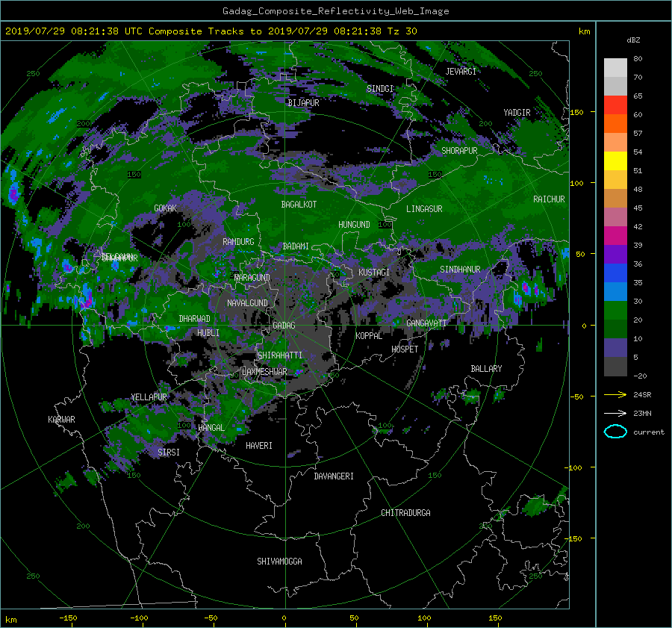
Task: Select the NAVALGUND label
Action: (247, 303)
